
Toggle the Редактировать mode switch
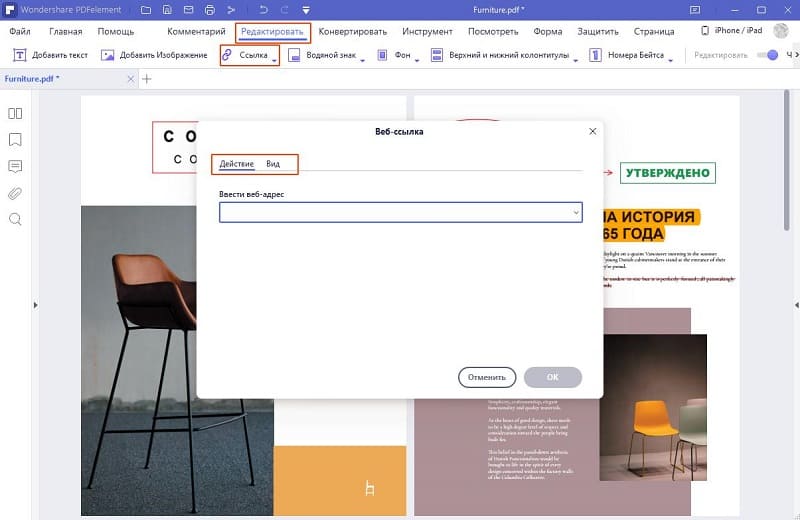coord(768,55)
